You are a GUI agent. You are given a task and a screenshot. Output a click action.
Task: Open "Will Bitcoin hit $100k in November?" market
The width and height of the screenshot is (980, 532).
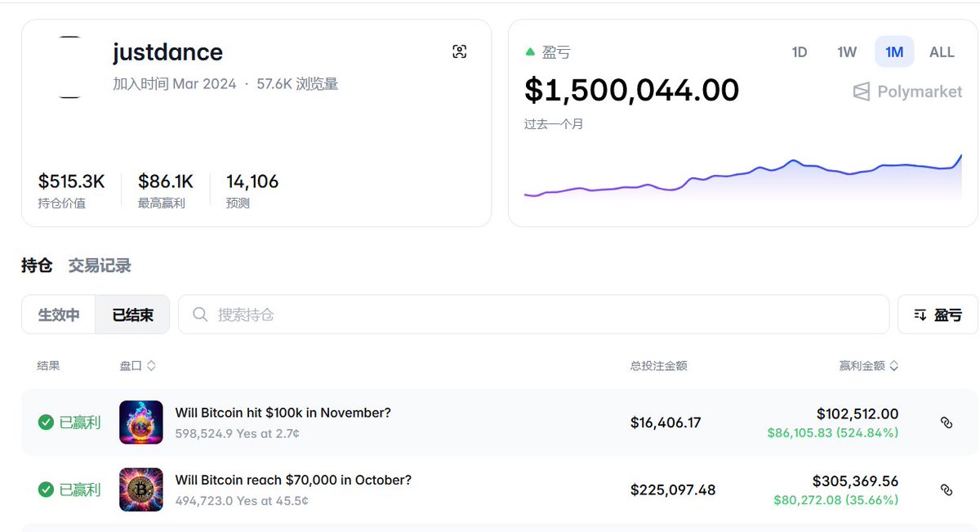283,413
